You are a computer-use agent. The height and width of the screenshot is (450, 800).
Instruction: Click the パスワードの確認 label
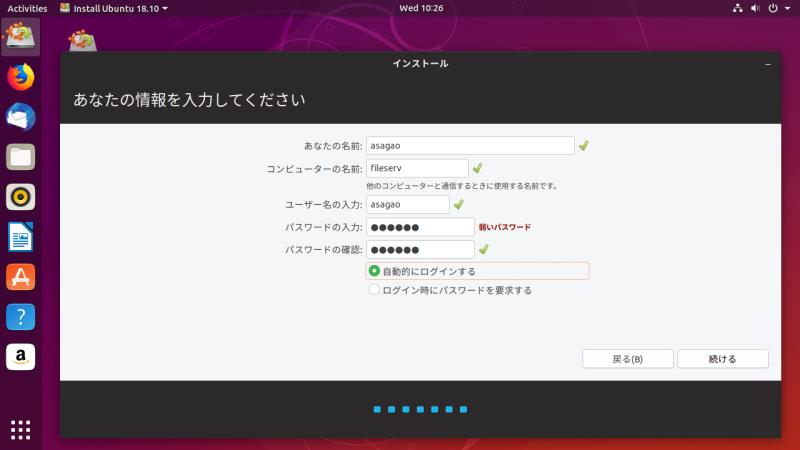click(323, 249)
